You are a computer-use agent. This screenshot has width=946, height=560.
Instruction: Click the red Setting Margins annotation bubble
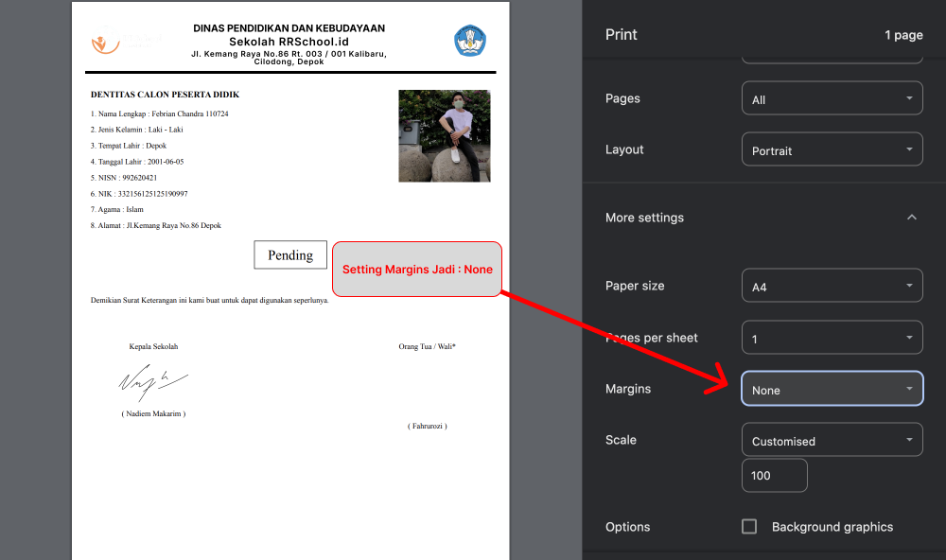416,269
